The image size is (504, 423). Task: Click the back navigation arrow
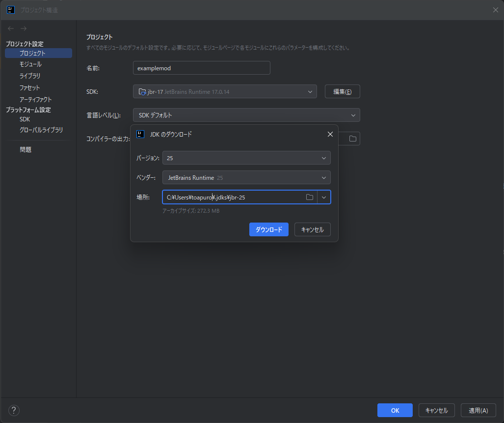11,28
